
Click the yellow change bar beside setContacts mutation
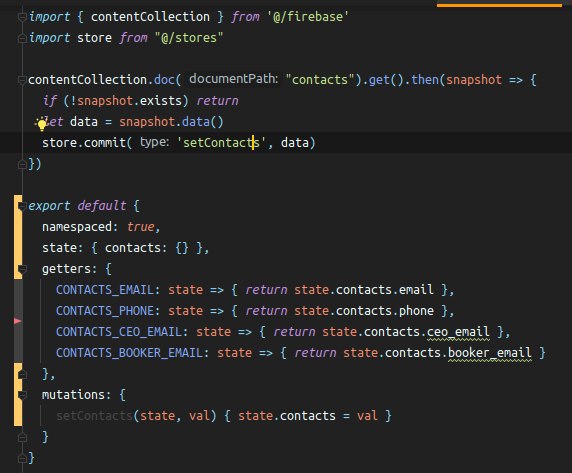tap(18, 416)
